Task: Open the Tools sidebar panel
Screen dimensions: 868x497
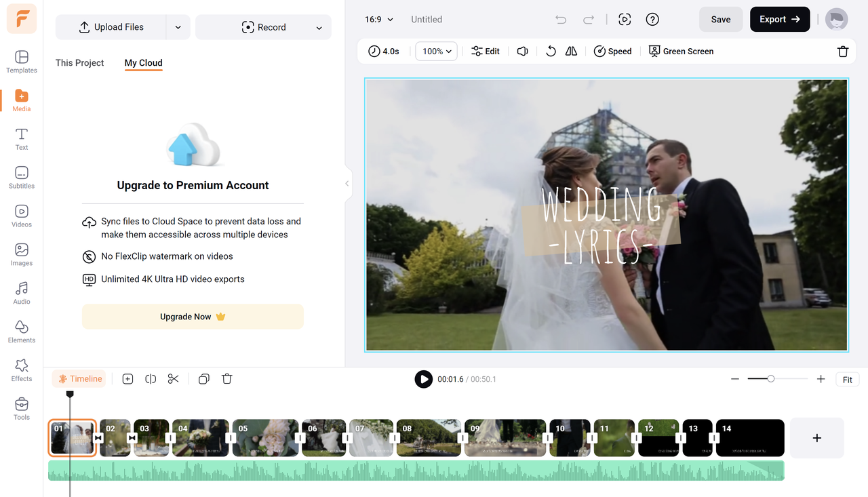Action: coord(22,410)
